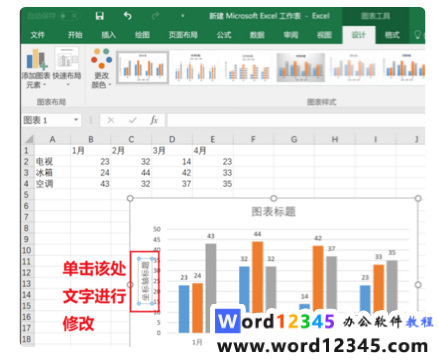Switch to the 开始 ribbon tab
This screenshot has height=362, width=438.
point(75,35)
